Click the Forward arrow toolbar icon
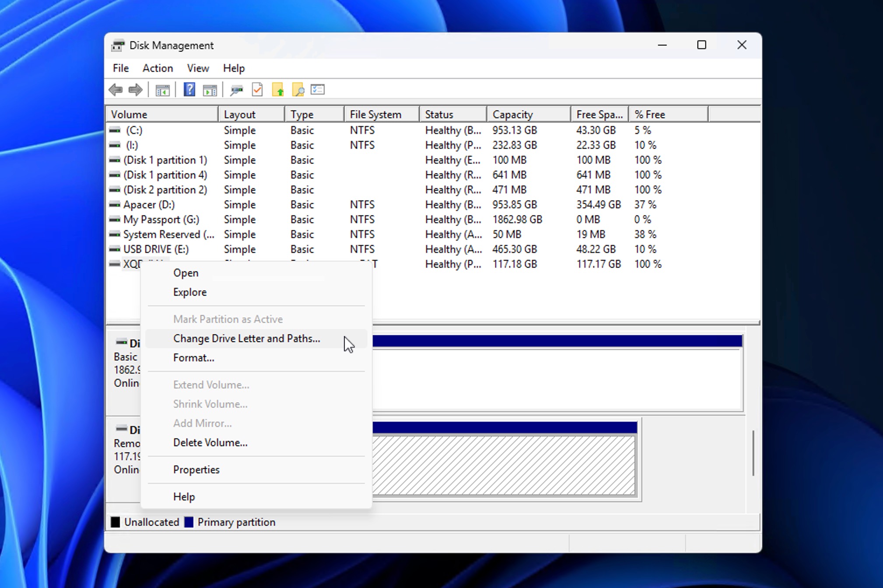 (136, 90)
